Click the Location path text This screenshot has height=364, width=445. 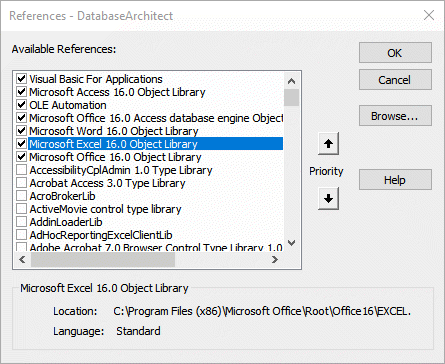pyautogui.click(x=262, y=311)
